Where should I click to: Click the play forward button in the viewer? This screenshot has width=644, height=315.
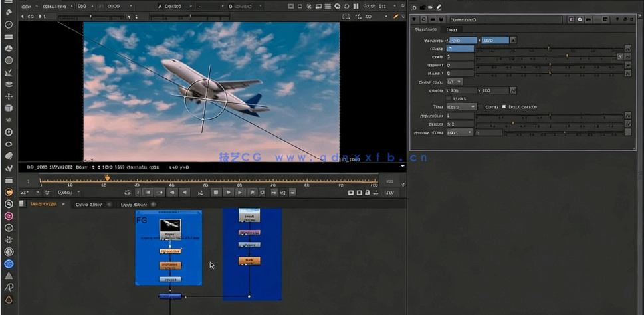(x=228, y=193)
